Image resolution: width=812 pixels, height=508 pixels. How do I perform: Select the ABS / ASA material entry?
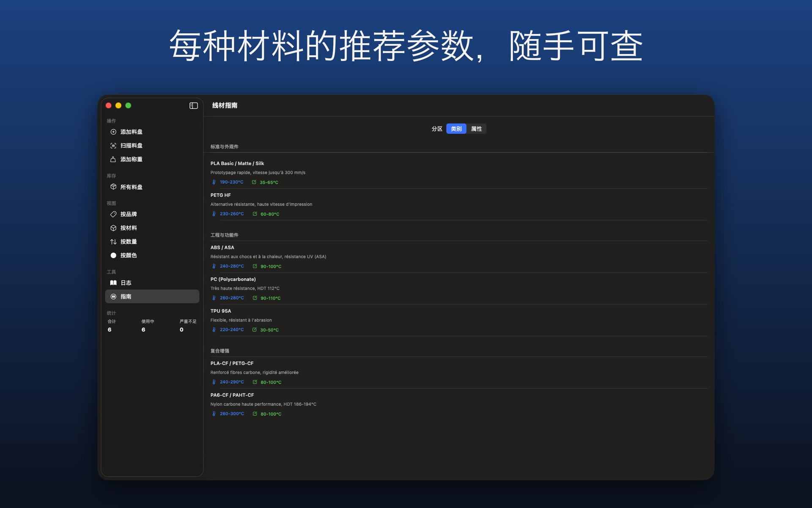(x=459, y=257)
